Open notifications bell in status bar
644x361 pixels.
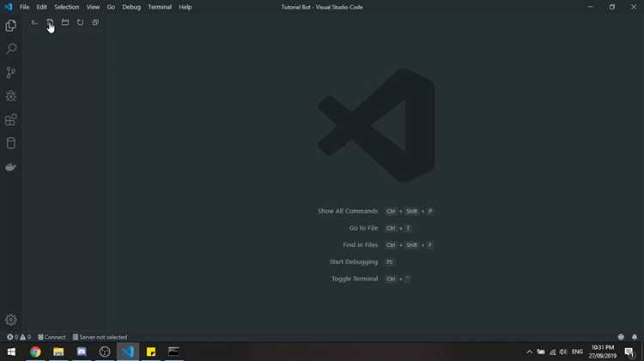click(635, 337)
